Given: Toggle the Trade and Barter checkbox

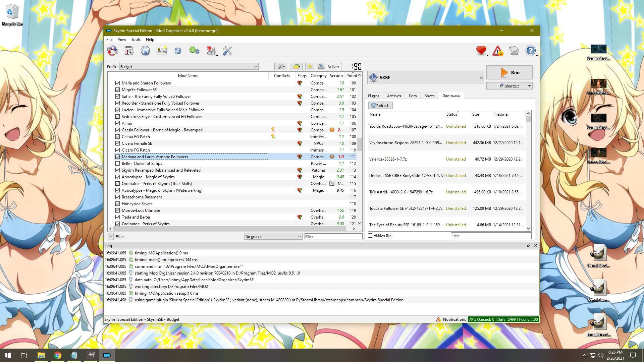Looking at the screenshot, I should [117, 217].
